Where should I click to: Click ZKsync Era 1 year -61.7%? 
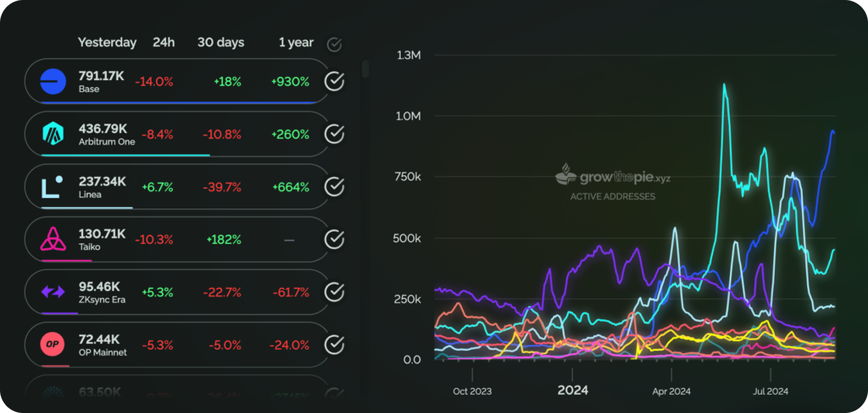click(x=291, y=292)
